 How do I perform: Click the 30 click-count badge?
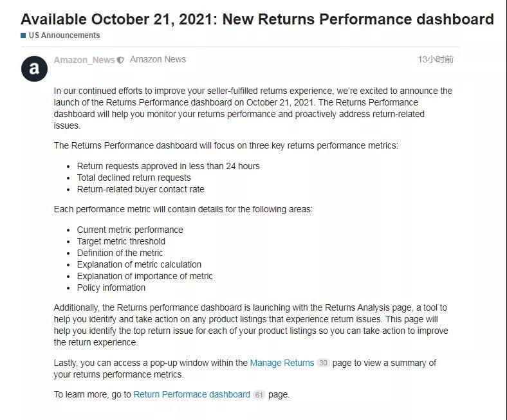[323, 363]
